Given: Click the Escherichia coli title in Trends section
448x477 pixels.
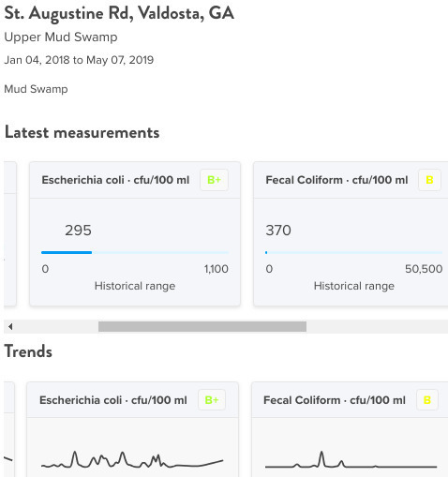Looking at the screenshot, I should 113,400.
